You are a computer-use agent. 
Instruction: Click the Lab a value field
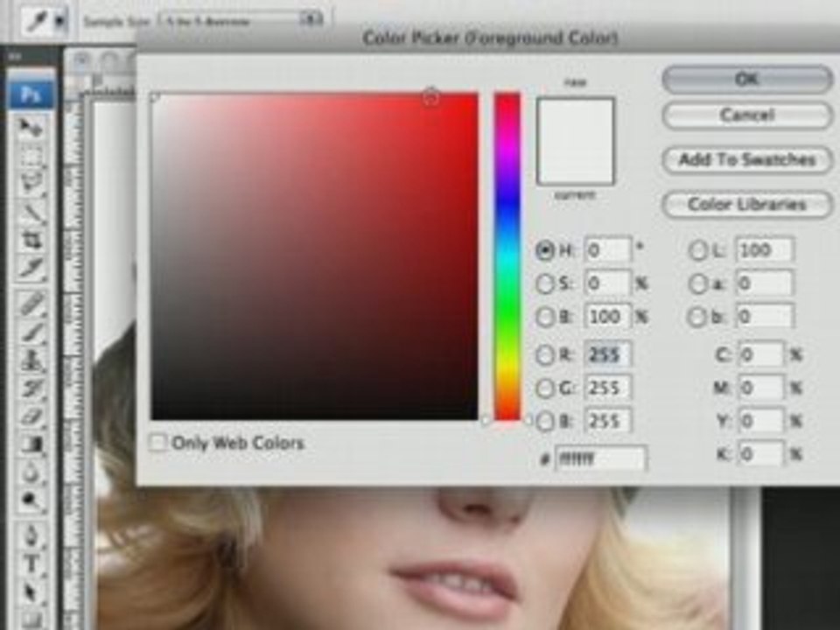tap(765, 283)
